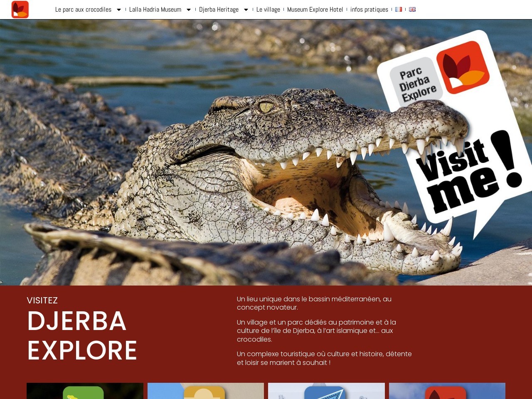
Task: Open the green icon card thumbnail
Action: [85, 391]
